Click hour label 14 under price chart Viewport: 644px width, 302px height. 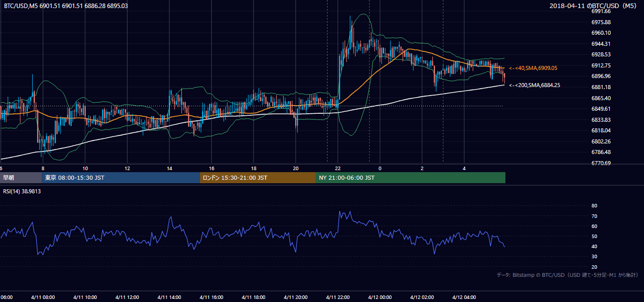(x=169, y=169)
